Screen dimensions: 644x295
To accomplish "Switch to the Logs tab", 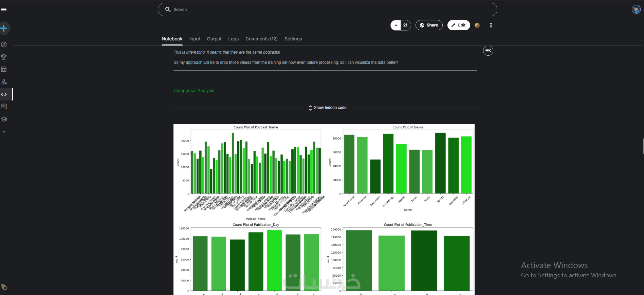I will (x=233, y=39).
